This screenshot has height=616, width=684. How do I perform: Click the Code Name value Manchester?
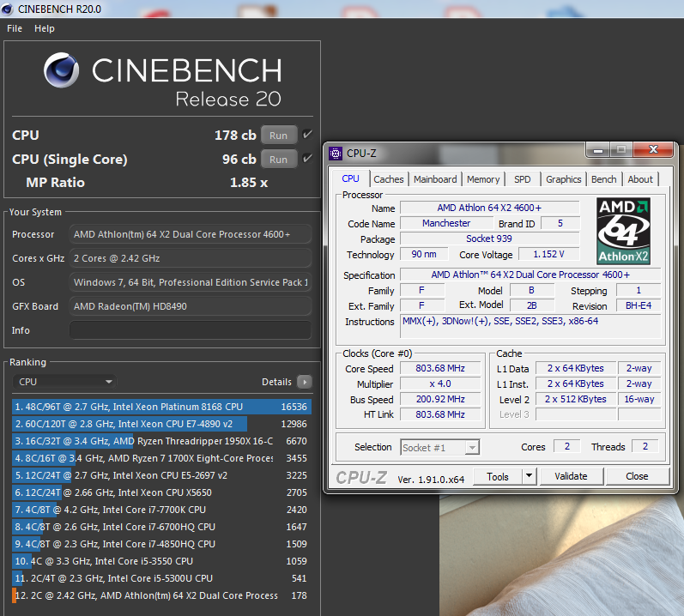(446, 223)
